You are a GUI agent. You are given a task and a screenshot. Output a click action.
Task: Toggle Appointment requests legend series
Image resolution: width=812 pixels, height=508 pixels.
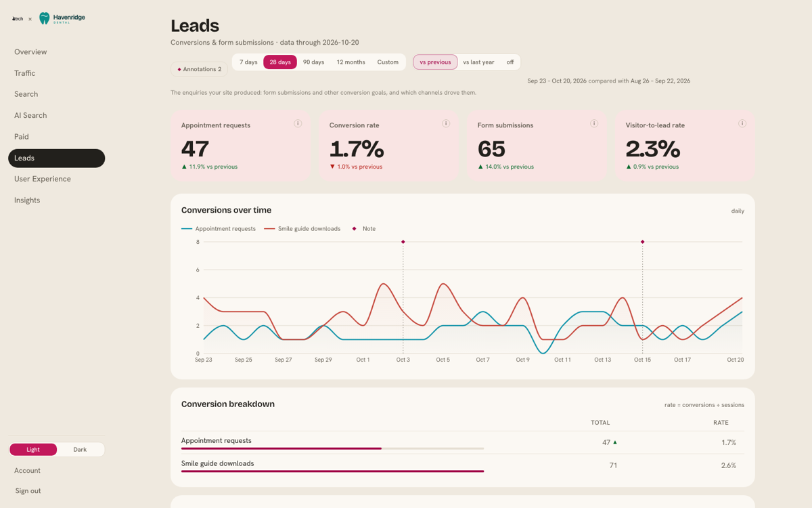pos(219,229)
